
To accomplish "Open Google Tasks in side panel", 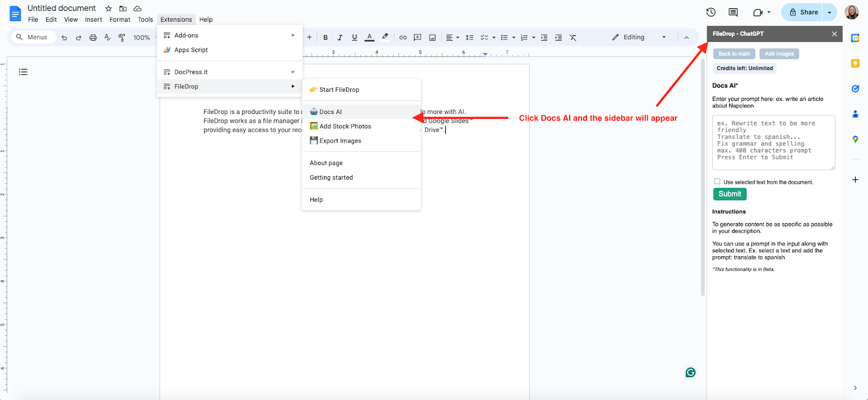I will [855, 88].
